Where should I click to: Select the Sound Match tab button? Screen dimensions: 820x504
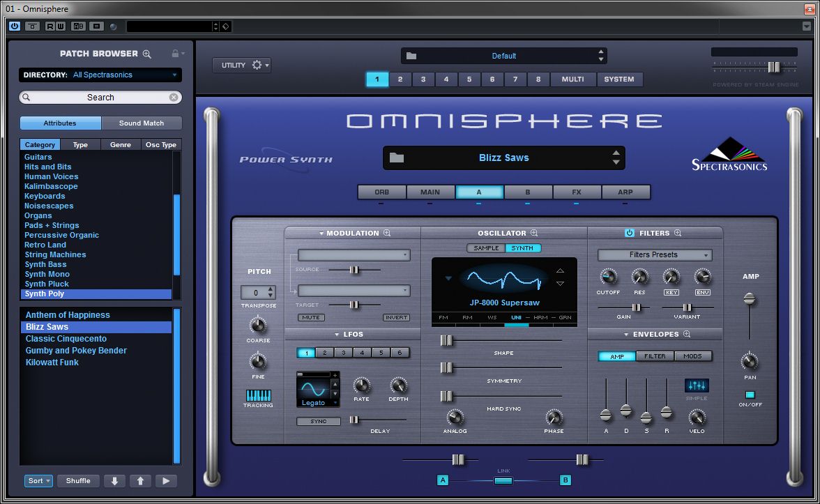141,123
